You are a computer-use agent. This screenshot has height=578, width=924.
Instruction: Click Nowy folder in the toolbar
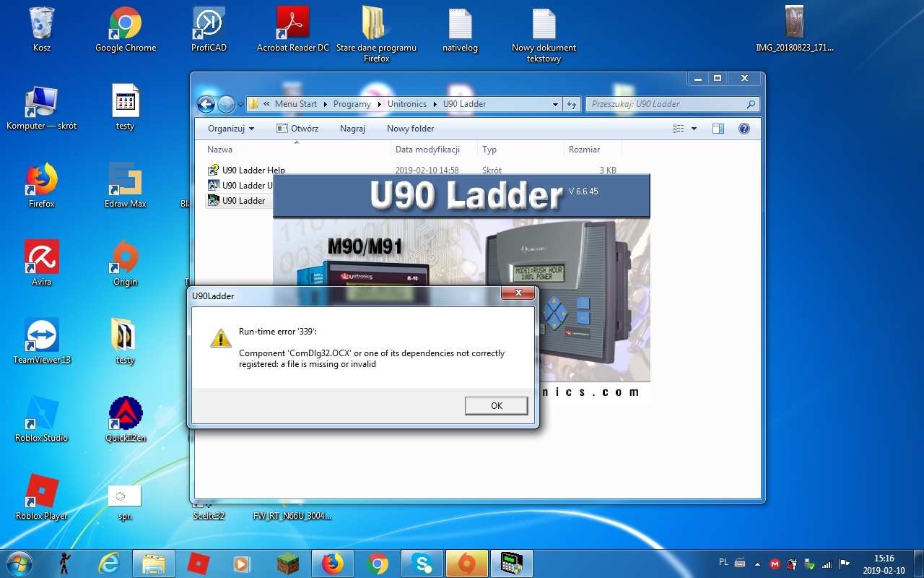pyautogui.click(x=409, y=128)
